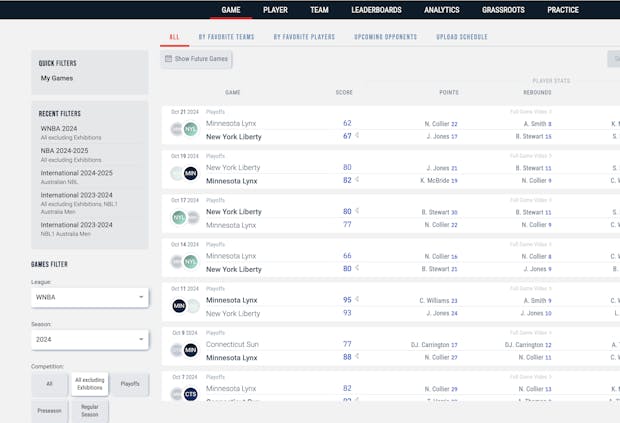
Task: Click Minnesota Lynx logo in Oct 11 game
Action: 179,306
